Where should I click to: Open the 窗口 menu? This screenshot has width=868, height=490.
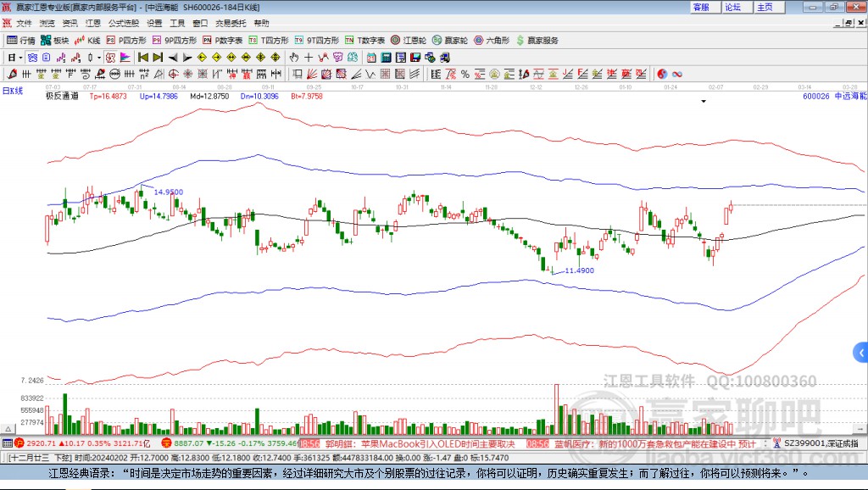coord(200,23)
